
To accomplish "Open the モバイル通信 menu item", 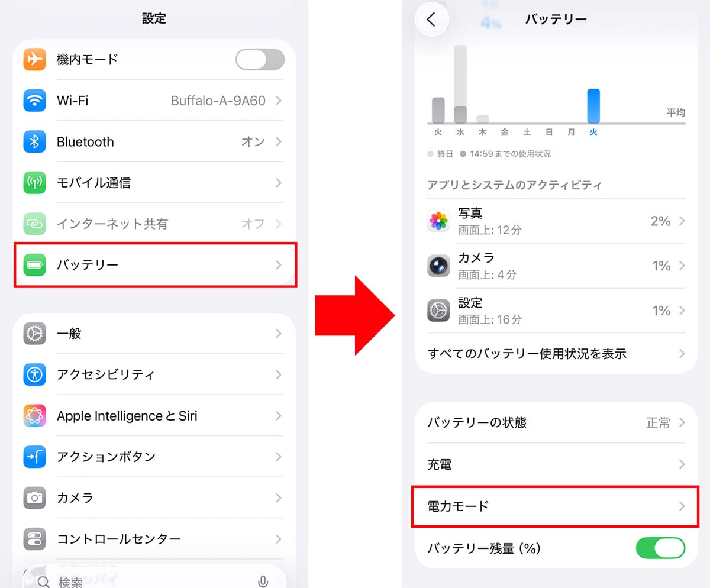I will click(154, 183).
